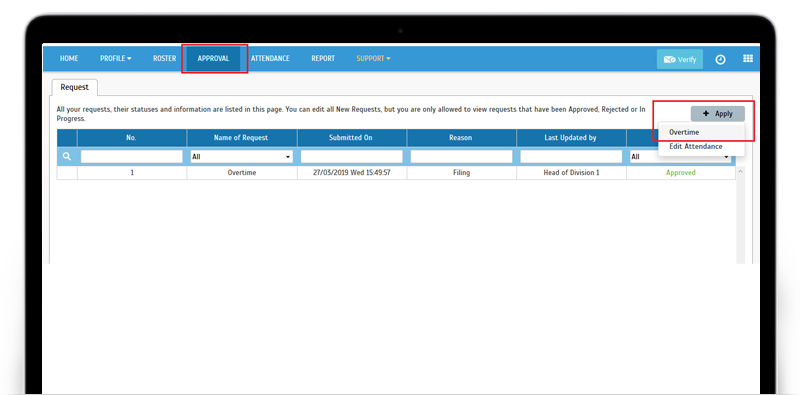800x395 pixels.
Task: Sort by Reason column header
Action: 461,138
